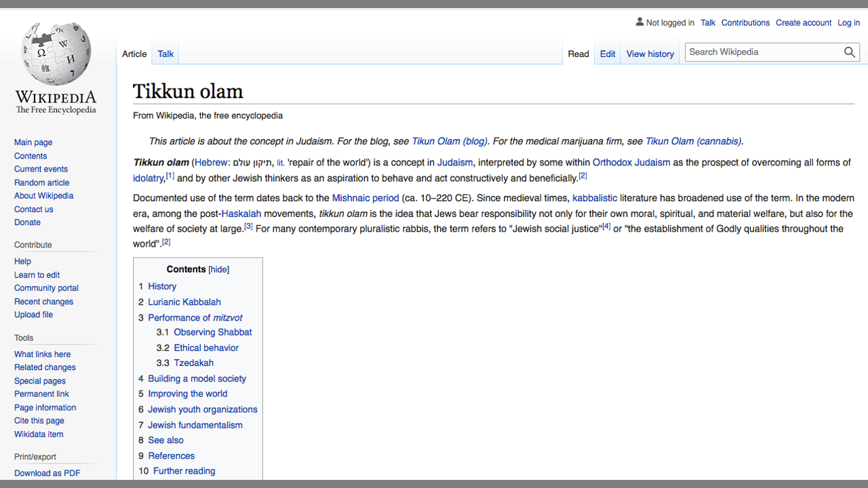The width and height of the screenshot is (868, 488).
Task: Click the Orthodox Judaism link
Action: tap(631, 163)
